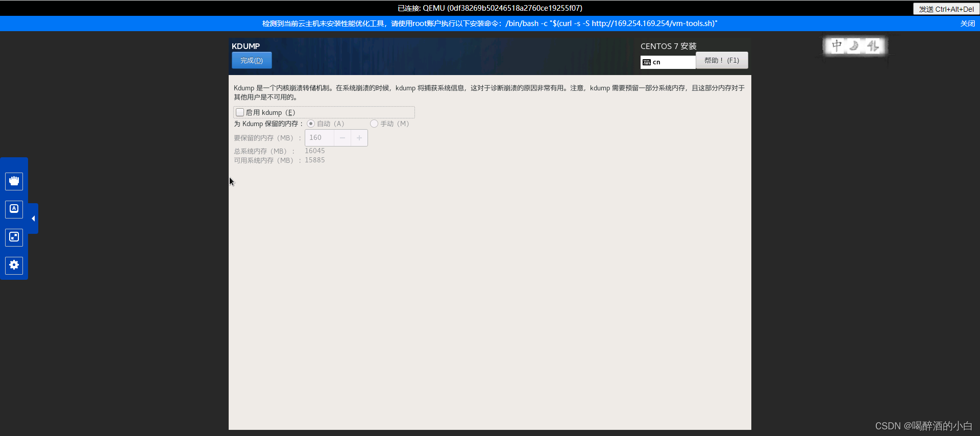Image resolution: width=980 pixels, height=436 pixels.
Task: Select the 手动 (M) radio button
Action: [x=374, y=124]
